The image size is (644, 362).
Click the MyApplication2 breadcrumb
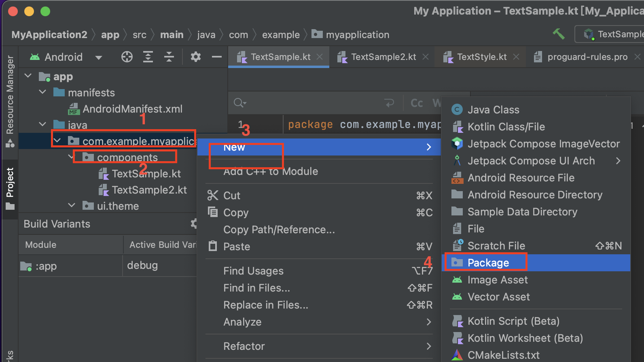pyautogui.click(x=49, y=35)
